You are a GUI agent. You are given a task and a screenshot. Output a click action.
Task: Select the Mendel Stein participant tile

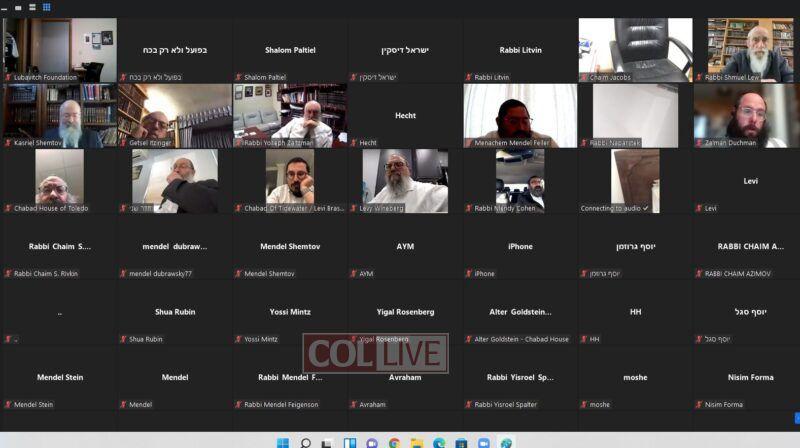[x=59, y=378]
